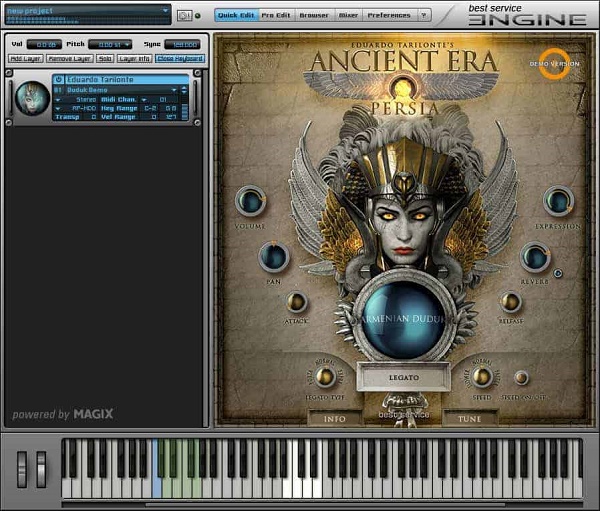Screen dimensions: 600x511
Task: Click the Volume knob
Action: (x=250, y=201)
